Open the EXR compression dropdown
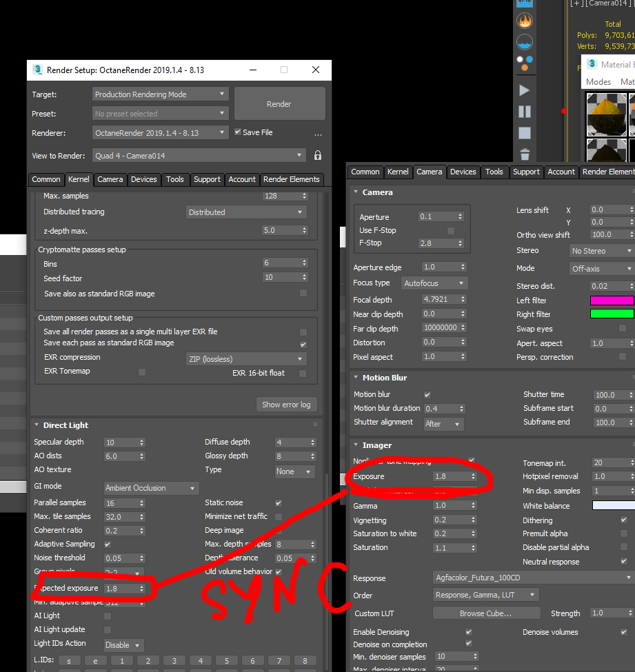 point(245,358)
